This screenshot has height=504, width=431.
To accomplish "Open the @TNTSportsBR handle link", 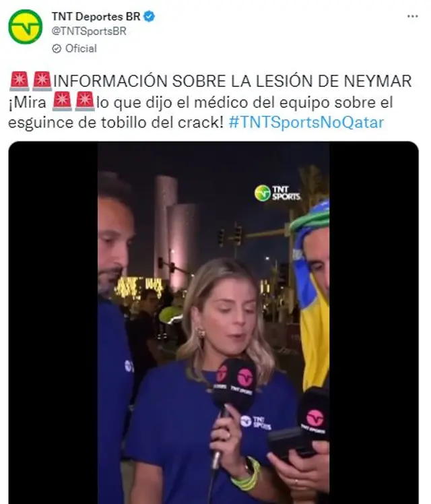I will [89, 32].
